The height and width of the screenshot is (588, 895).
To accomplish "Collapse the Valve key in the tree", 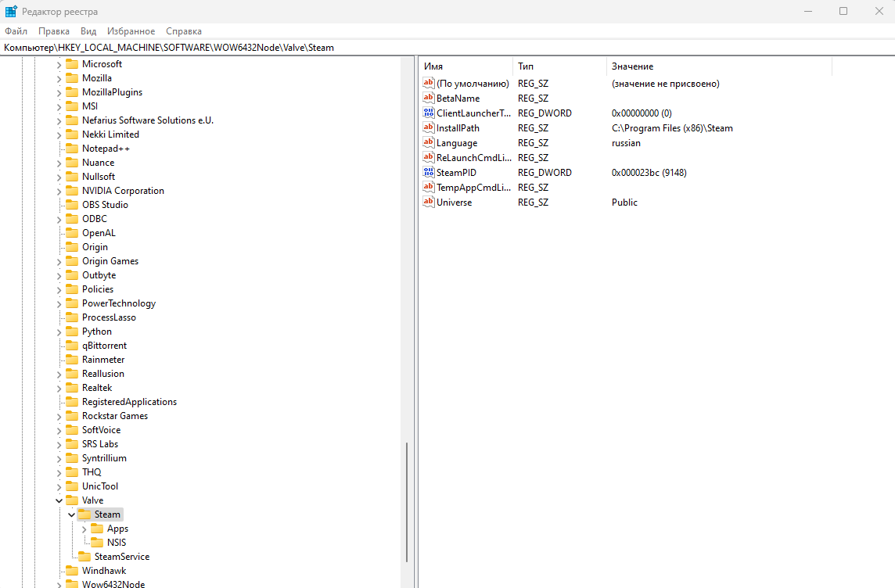I will [x=59, y=500].
